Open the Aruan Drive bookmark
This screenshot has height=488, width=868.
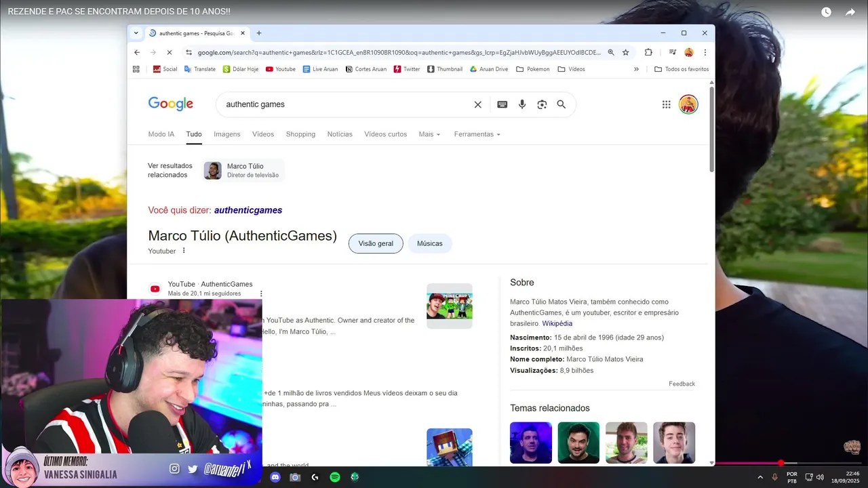coord(488,69)
